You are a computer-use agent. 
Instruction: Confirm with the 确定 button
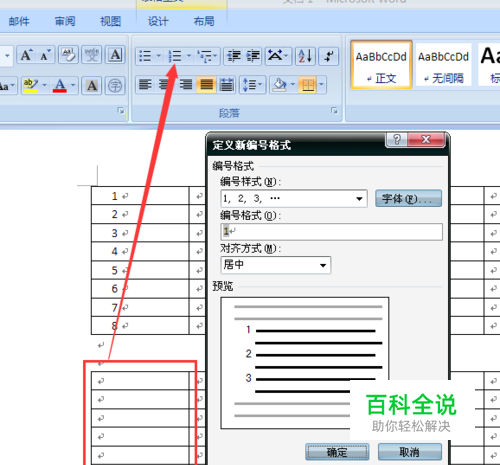[x=337, y=452]
